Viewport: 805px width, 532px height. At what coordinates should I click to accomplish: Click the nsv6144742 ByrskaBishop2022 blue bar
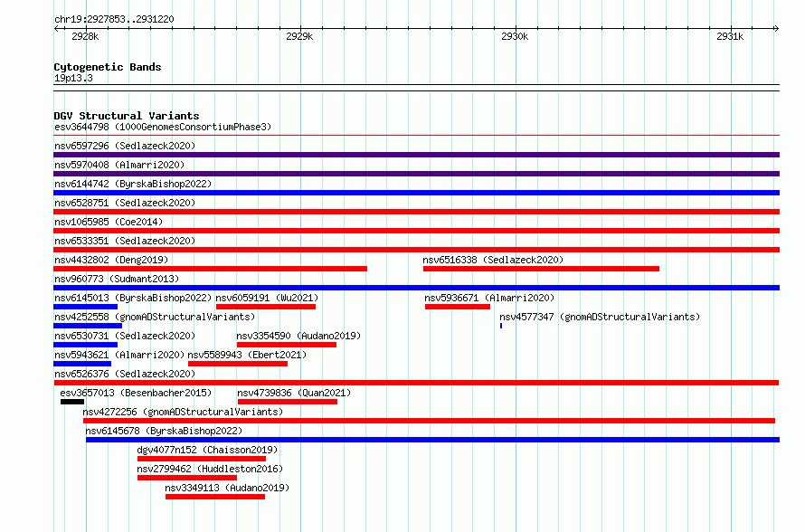(x=416, y=193)
